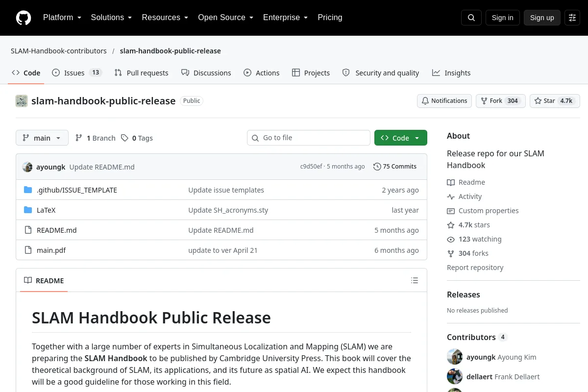588x392 pixels.
Task: Open the main branch selector dropdown
Action: 42,138
